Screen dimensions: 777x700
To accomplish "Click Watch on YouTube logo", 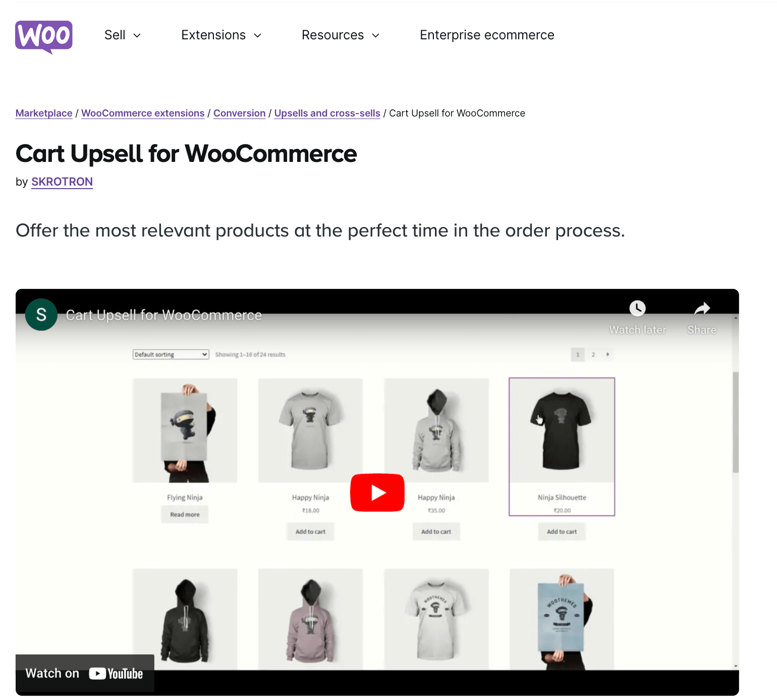I will (x=85, y=674).
